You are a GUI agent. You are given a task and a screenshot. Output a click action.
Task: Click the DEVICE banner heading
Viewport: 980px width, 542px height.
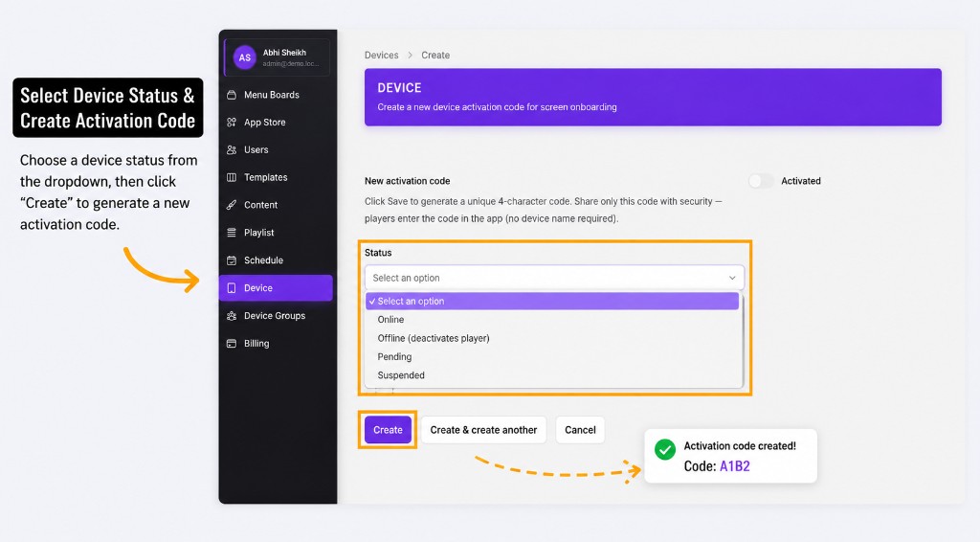pos(399,88)
